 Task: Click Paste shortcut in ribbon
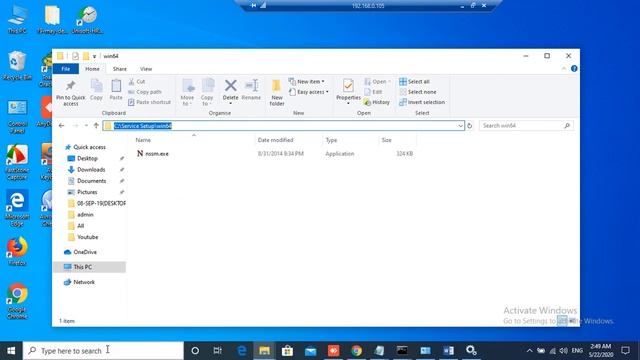149,102
